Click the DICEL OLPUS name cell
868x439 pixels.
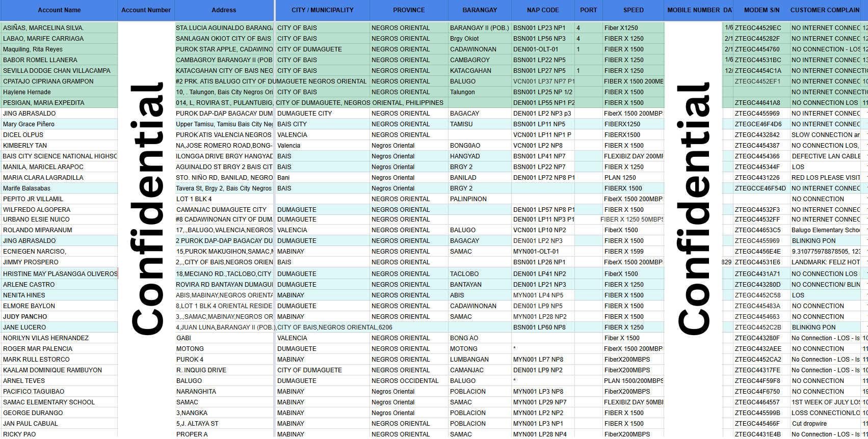point(59,135)
